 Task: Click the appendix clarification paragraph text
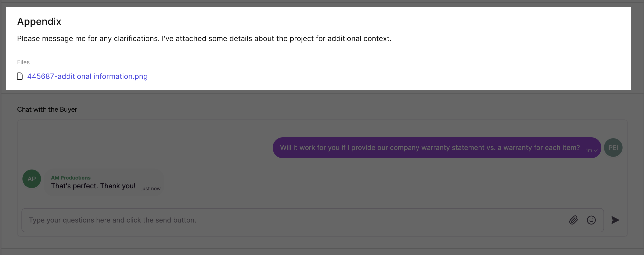point(204,39)
